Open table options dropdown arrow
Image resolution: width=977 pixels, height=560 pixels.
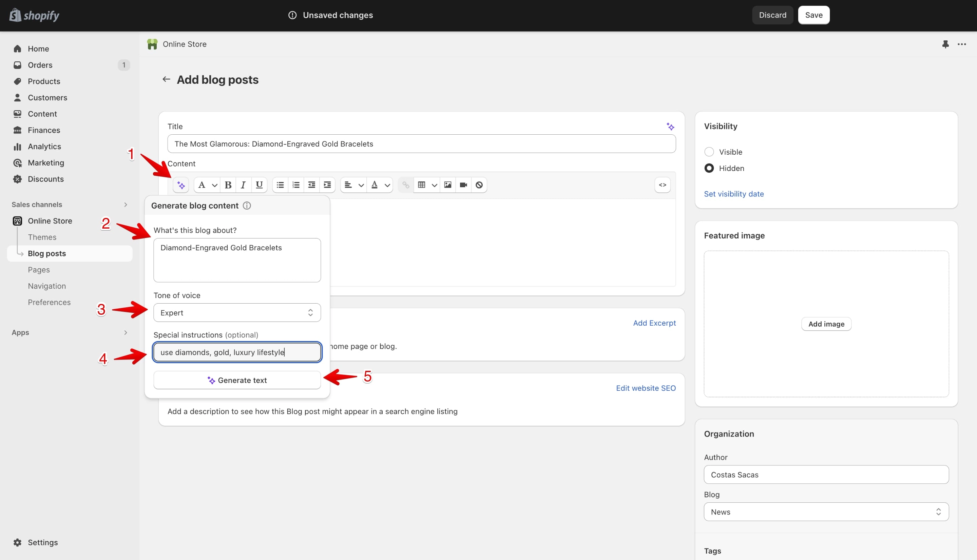coord(435,186)
